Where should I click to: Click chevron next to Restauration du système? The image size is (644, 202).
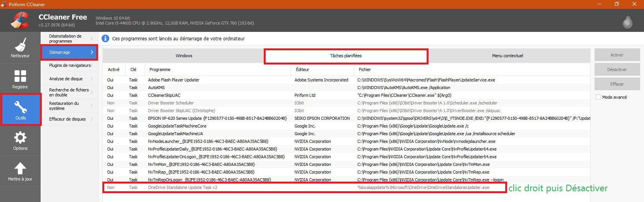pyautogui.click(x=92, y=106)
